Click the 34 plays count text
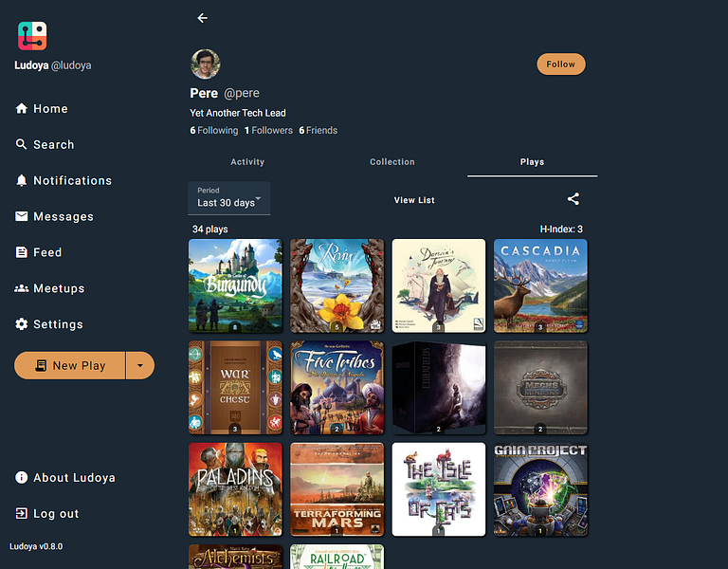The height and width of the screenshot is (569, 728). (210, 229)
